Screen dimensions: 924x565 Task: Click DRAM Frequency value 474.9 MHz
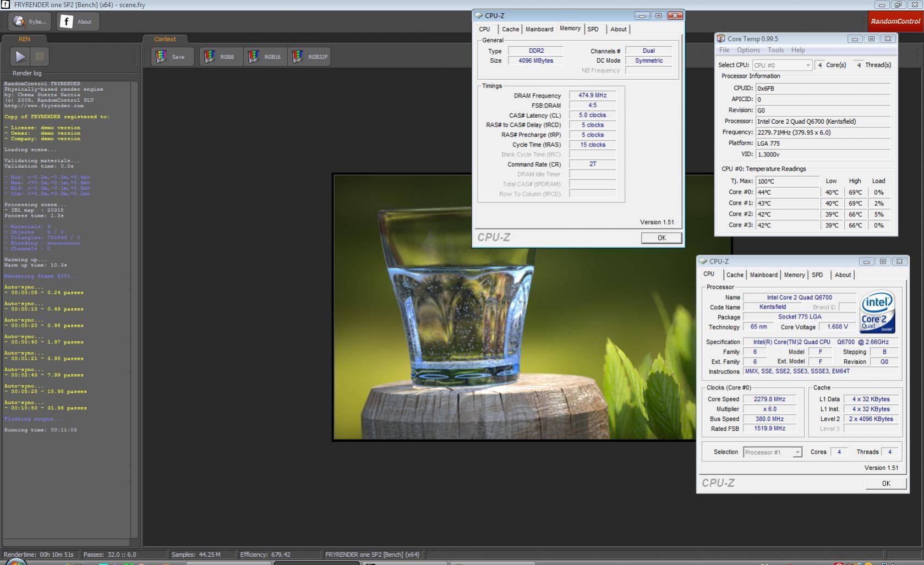592,95
